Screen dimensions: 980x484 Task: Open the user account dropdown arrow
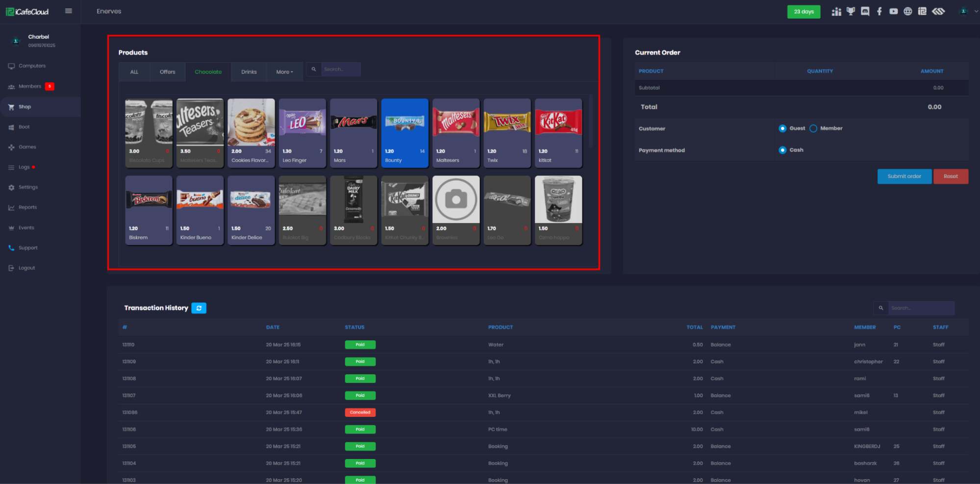tap(976, 11)
